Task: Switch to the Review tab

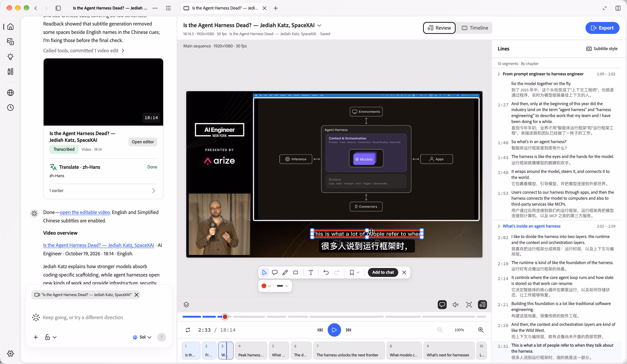Action: tap(439, 28)
